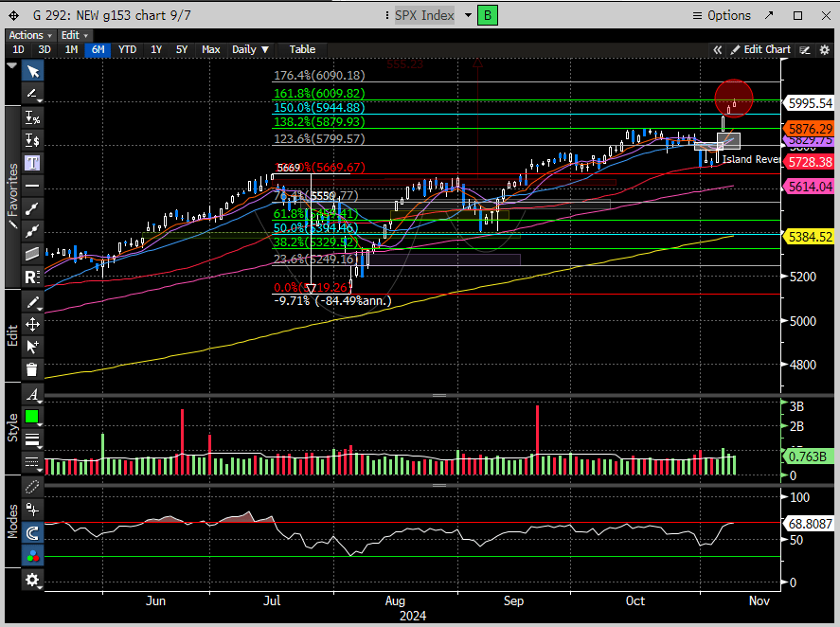Open the Options menu
The width and height of the screenshot is (840, 627).
click(722, 15)
